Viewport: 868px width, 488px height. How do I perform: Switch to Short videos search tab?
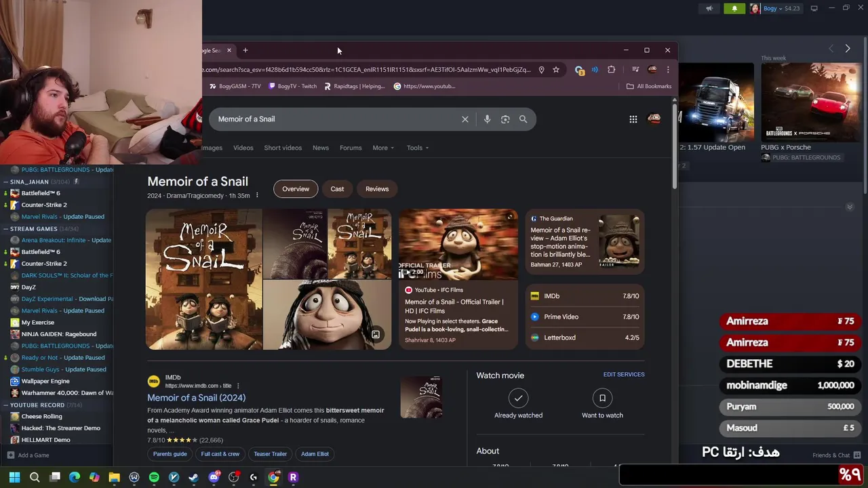click(283, 148)
